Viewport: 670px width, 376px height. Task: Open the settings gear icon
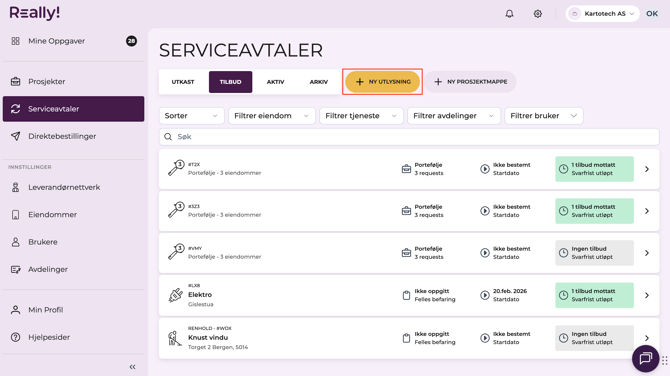click(538, 14)
